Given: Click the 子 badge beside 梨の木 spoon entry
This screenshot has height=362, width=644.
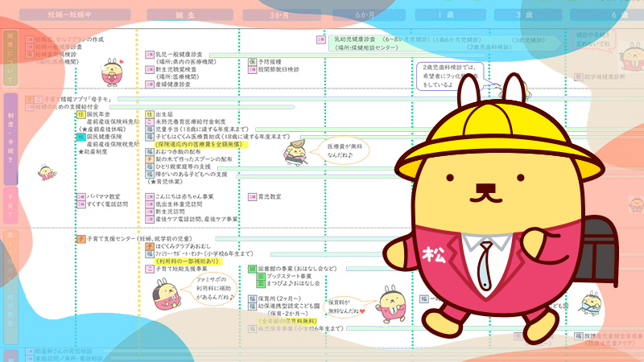Looking at the screenshot, I should pyautogui.click(x=150, y=159).
